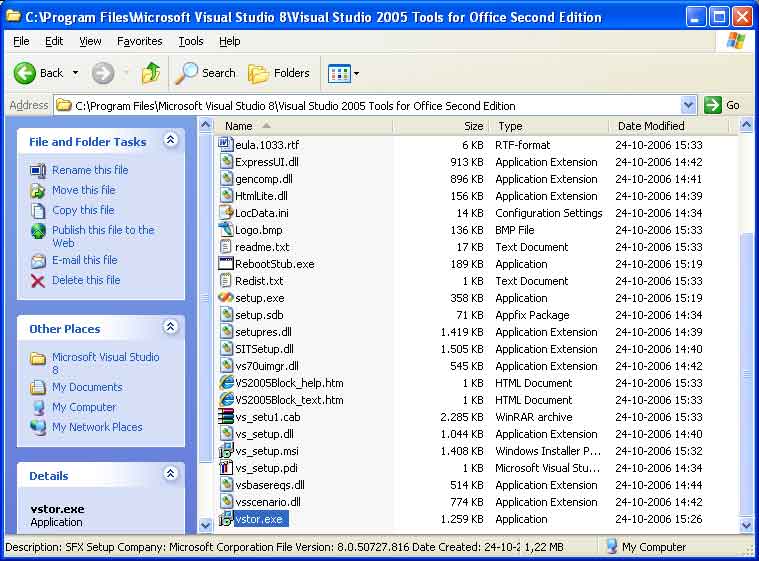Select the Logo.bmp file icon
759x561 pixels.
tap(226, 229)
